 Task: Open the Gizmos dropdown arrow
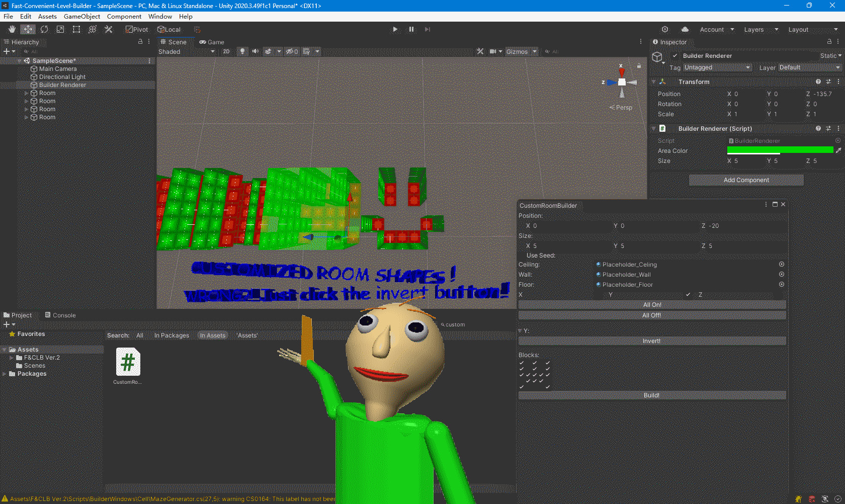pyautogui.click(x=535, y=51)
